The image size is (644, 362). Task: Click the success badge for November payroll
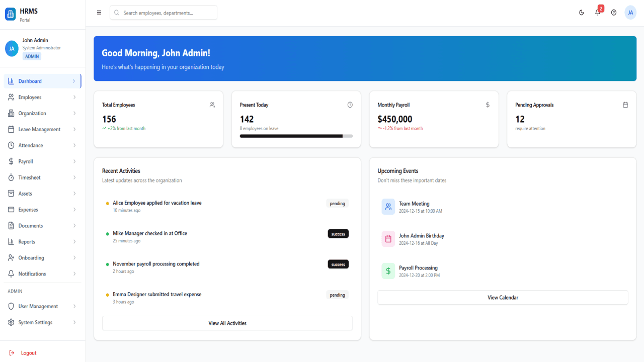coord(338,264)
